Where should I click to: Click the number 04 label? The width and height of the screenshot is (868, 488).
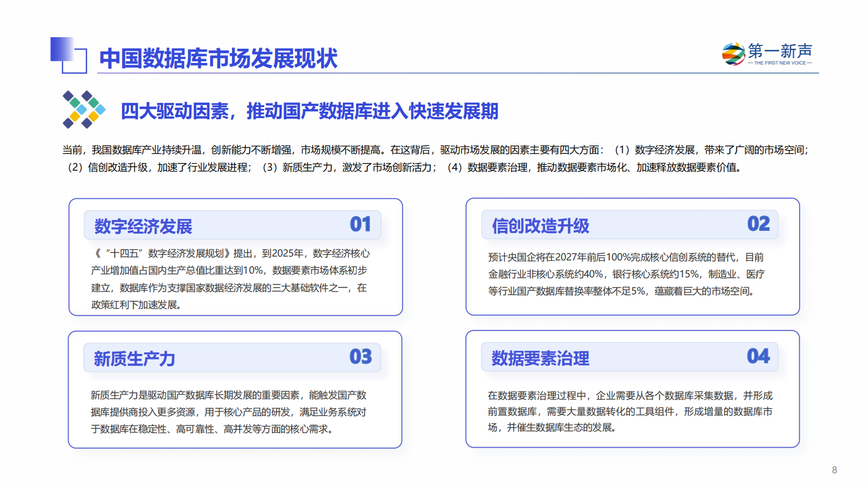758,356
